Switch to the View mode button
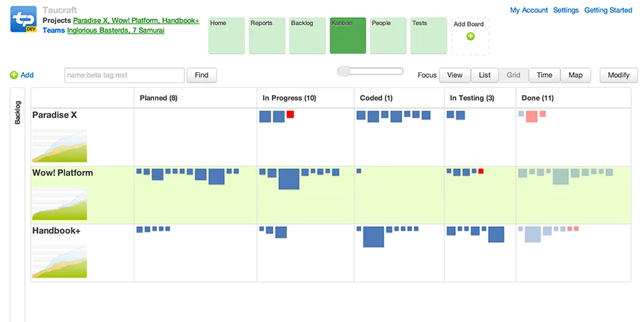Viewport: 644px width, 322px height. point(454,75)
